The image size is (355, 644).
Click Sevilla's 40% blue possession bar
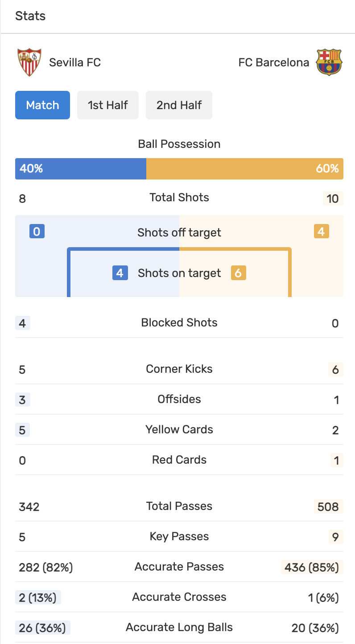click(81, 169)
